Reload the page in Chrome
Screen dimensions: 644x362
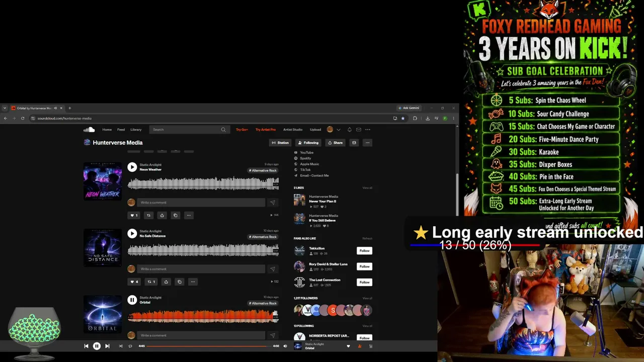[23, 118]
